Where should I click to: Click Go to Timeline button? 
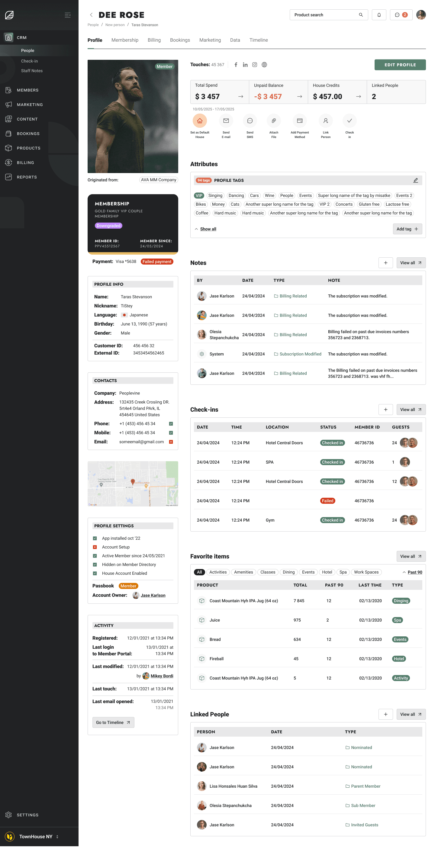point(113,722)
